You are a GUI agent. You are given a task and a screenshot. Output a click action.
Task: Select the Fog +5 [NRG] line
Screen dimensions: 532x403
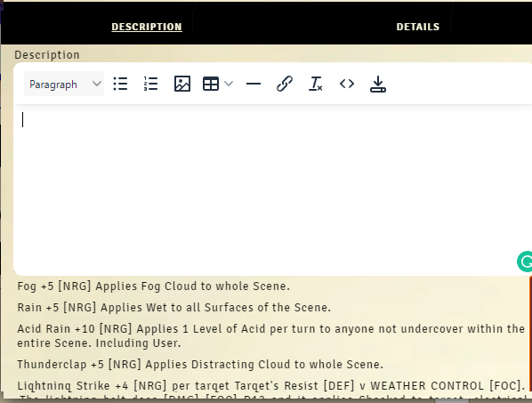(154, 286)
